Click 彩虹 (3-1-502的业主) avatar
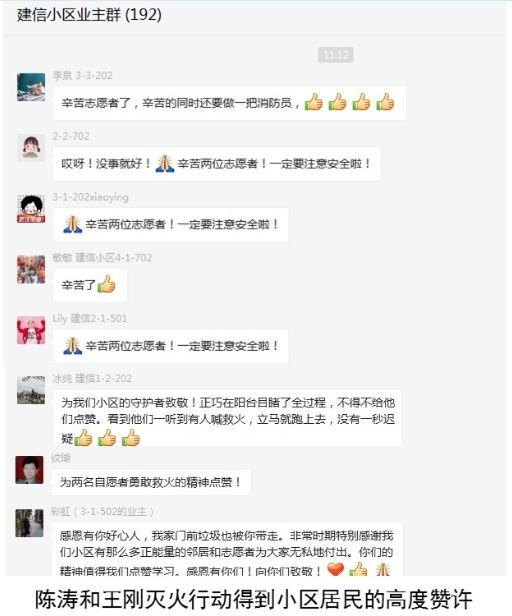Image resolution: width=512 pixels, height=616 pixels. coord(29,523)
